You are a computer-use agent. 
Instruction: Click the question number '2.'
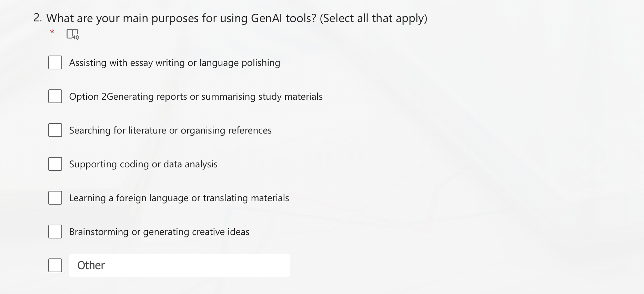point(38,18)
